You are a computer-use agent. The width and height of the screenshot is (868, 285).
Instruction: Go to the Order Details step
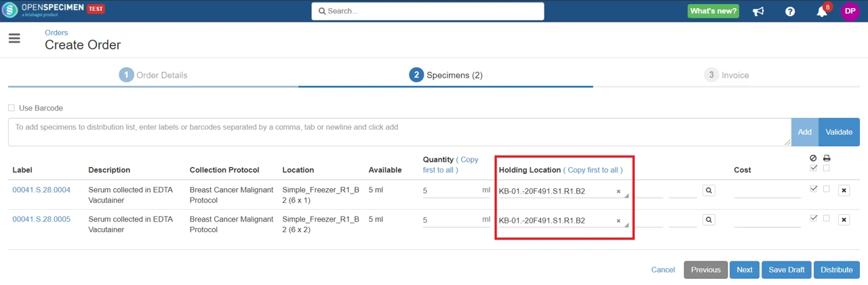point(153,75)
